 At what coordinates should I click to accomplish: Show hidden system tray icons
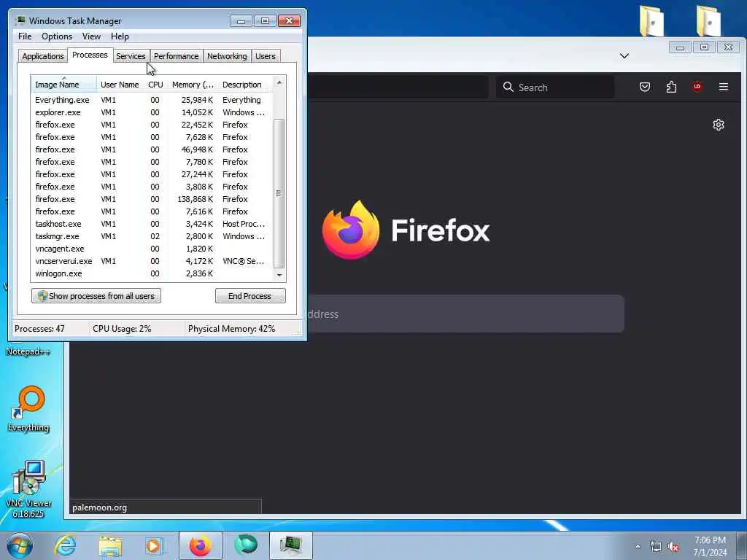click(x=638, y=546)
